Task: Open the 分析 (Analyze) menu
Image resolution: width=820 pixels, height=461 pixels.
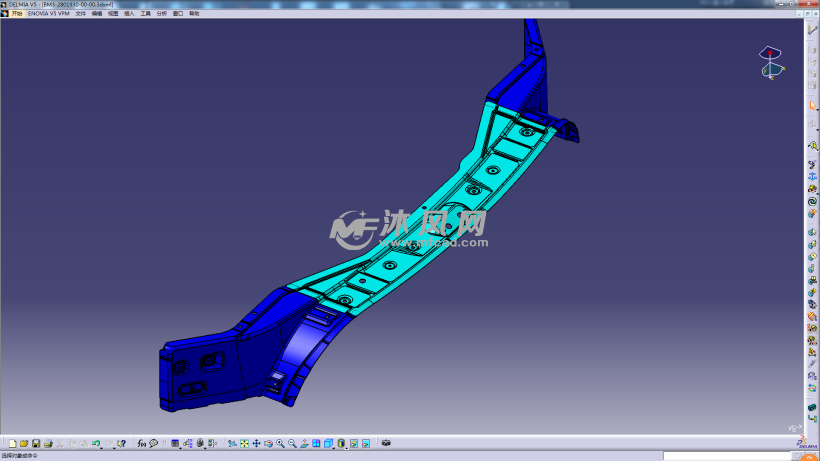Action: pos(162,14)
